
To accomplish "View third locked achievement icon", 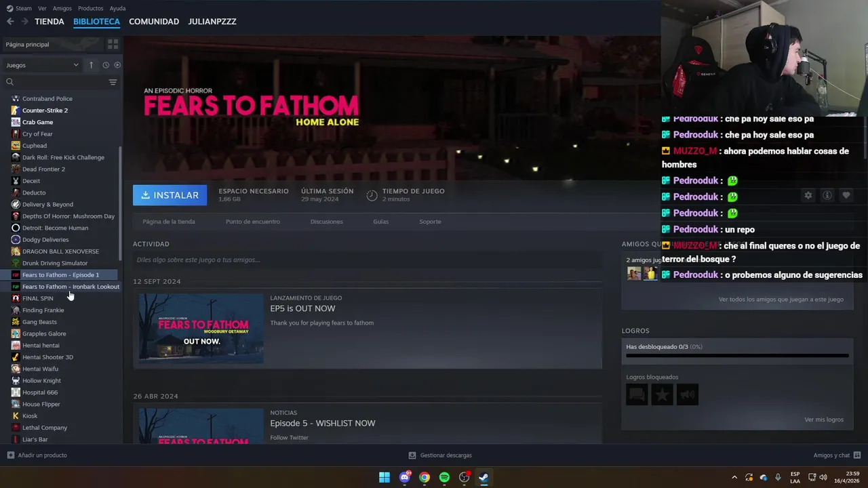I will pos(687,394).
